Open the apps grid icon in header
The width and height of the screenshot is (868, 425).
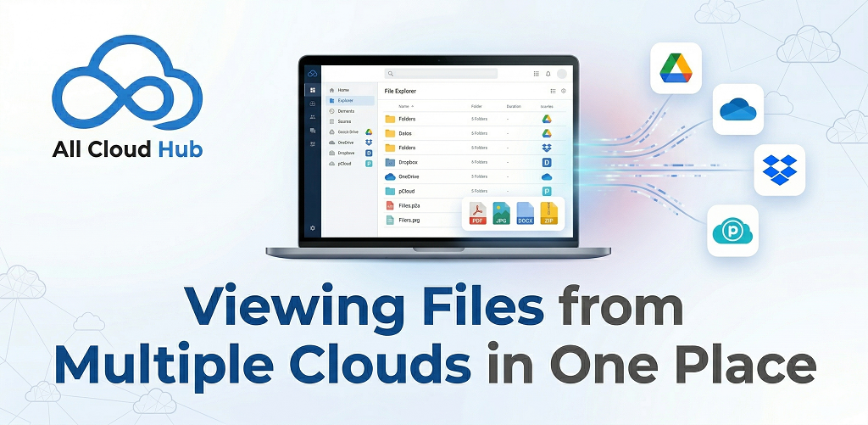(x=536, y=74)
